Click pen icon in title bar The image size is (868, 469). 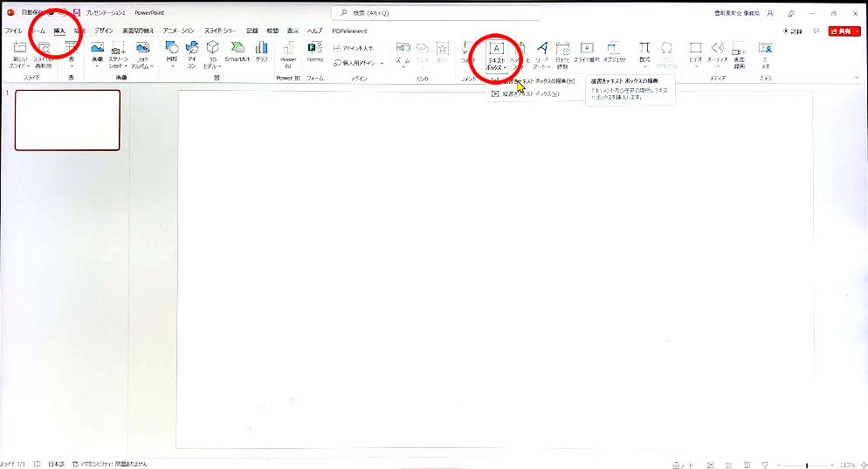791,13
